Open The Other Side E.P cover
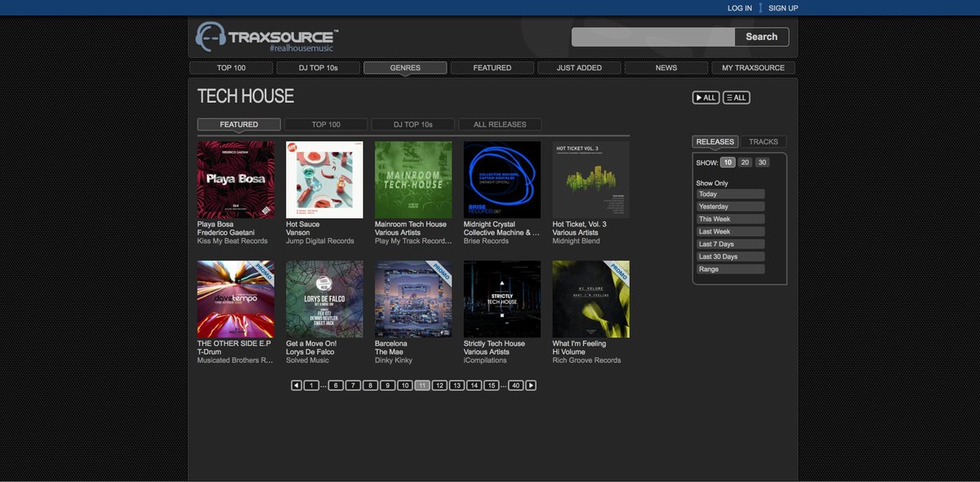The image size is (980, 482). [x=236, y=299]
